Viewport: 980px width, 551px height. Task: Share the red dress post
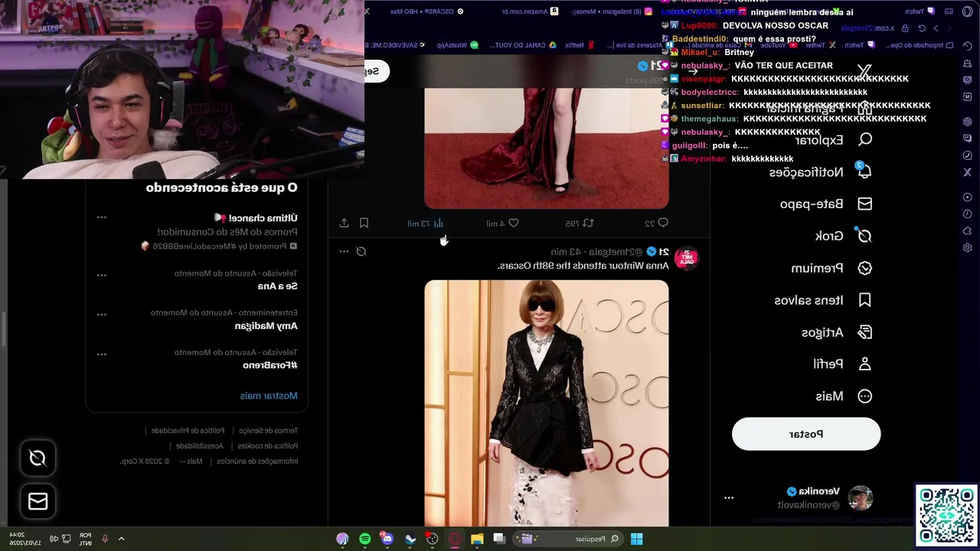coord(344,223)
